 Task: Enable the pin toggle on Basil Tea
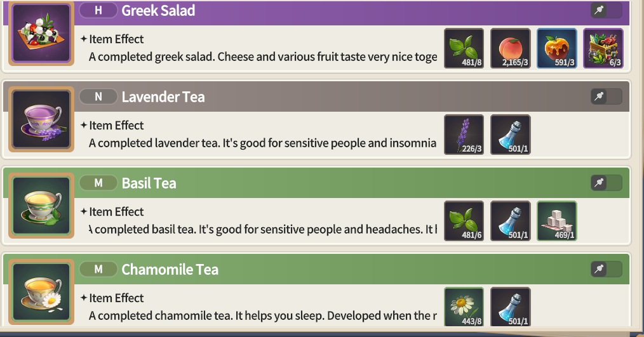point(607,183)
